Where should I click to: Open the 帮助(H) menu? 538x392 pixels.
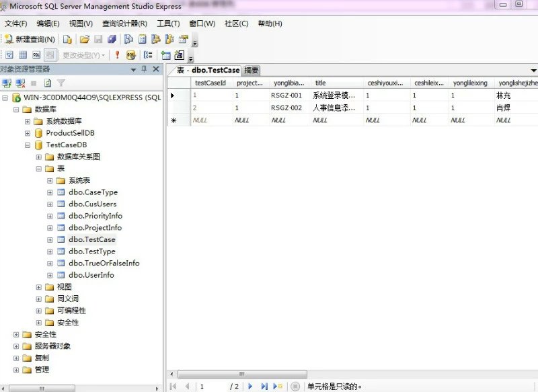pos(270,24)
